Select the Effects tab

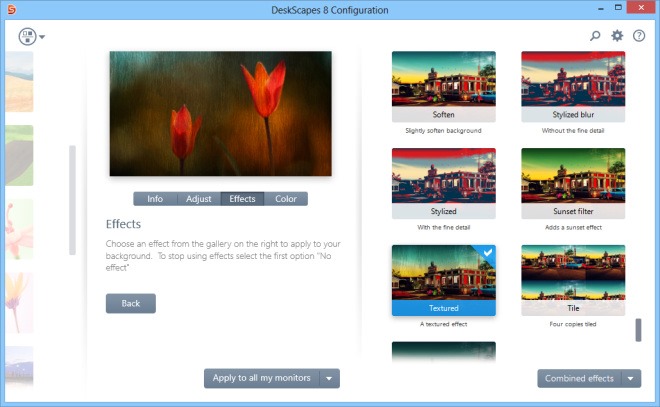[242, 199]
